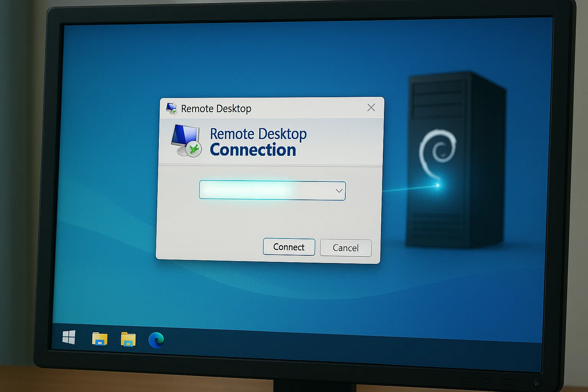Image resolution: width=588 pixels, height=392 pixels.
Task: Open the folder icon beside the Start button
Action: [100, 339]
